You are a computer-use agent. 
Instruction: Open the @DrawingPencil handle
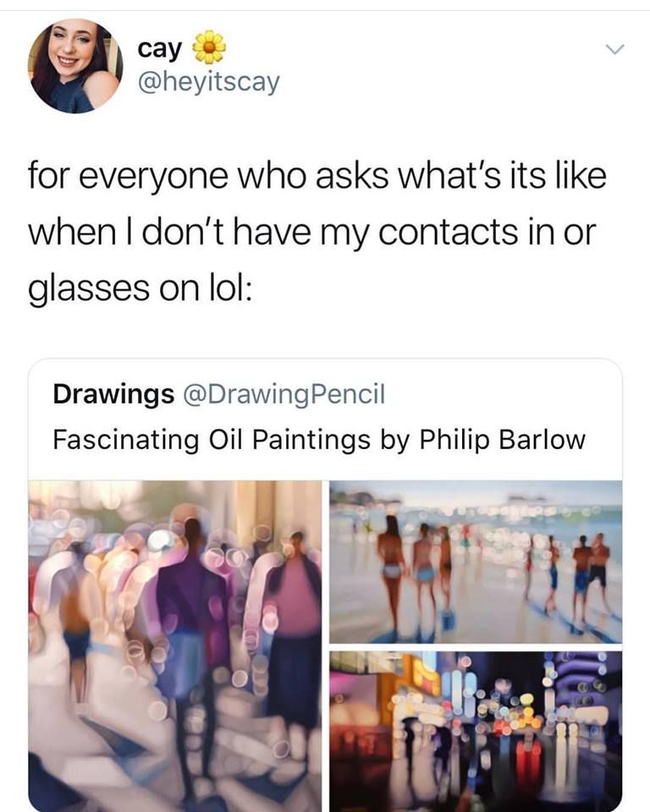click(x=284, y=394)
